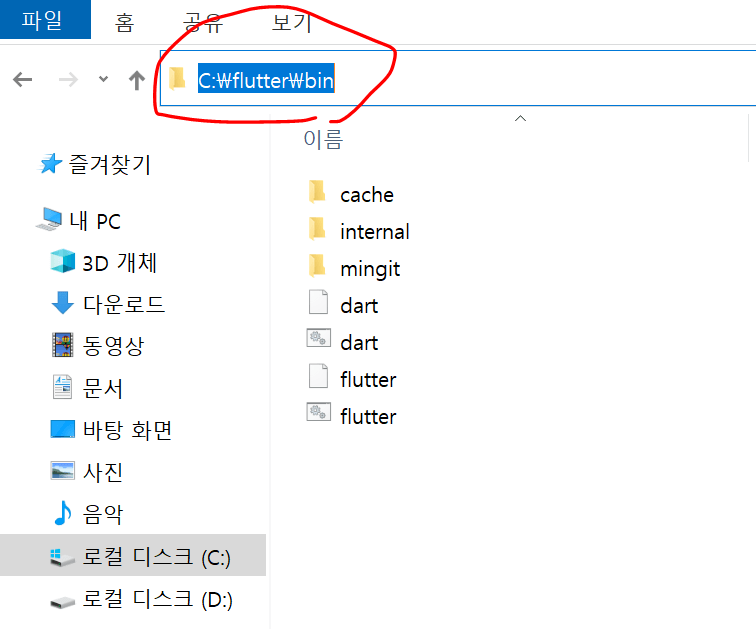The image size is (756, 629).
Task: Click the 3D 개체 cube icon
Action: click(x=63, y=261)
